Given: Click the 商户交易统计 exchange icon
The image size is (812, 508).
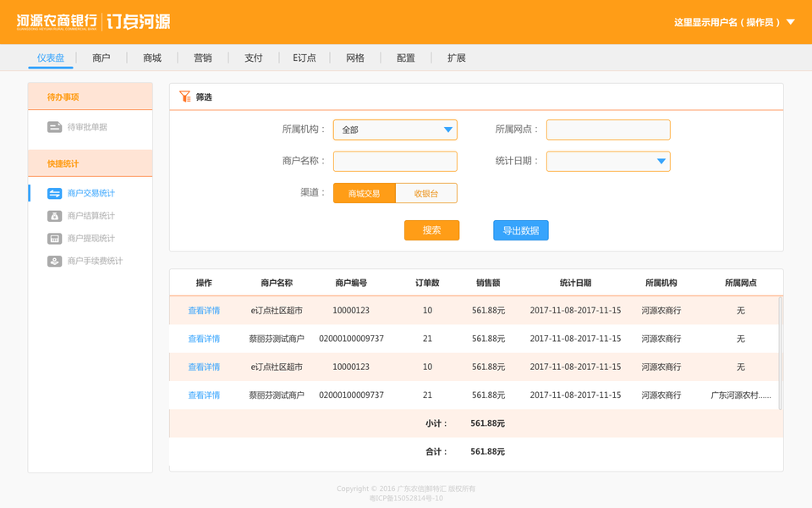Looking at the screenshot, I should point(54,193).
